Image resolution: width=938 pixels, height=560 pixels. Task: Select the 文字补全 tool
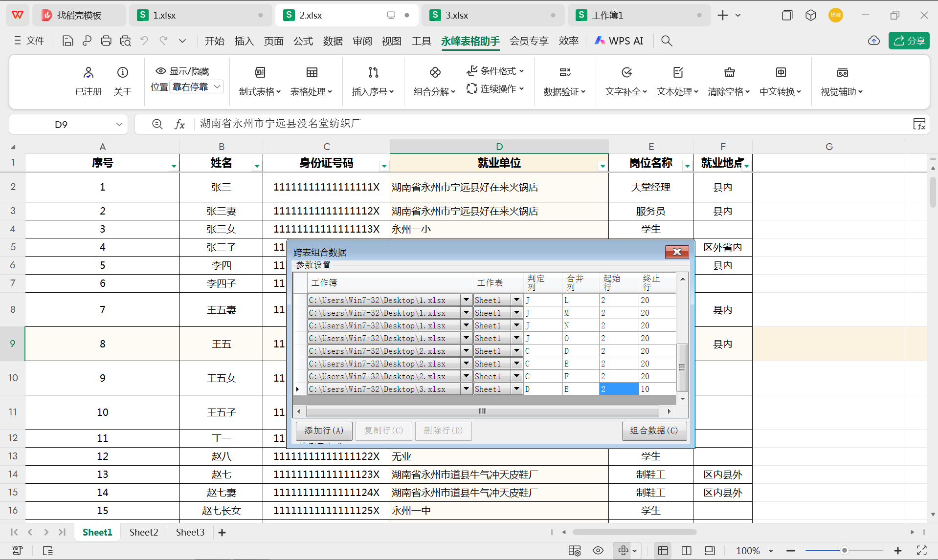[626, 81]
